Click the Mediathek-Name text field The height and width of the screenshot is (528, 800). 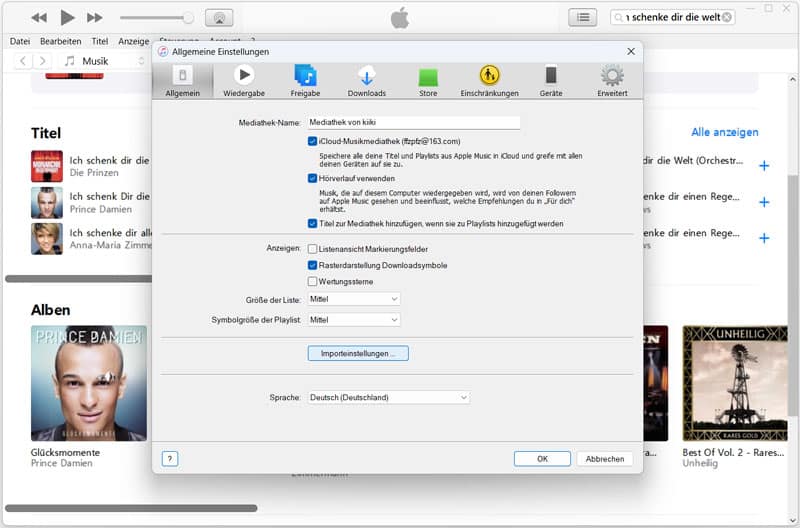coord(414,122)
